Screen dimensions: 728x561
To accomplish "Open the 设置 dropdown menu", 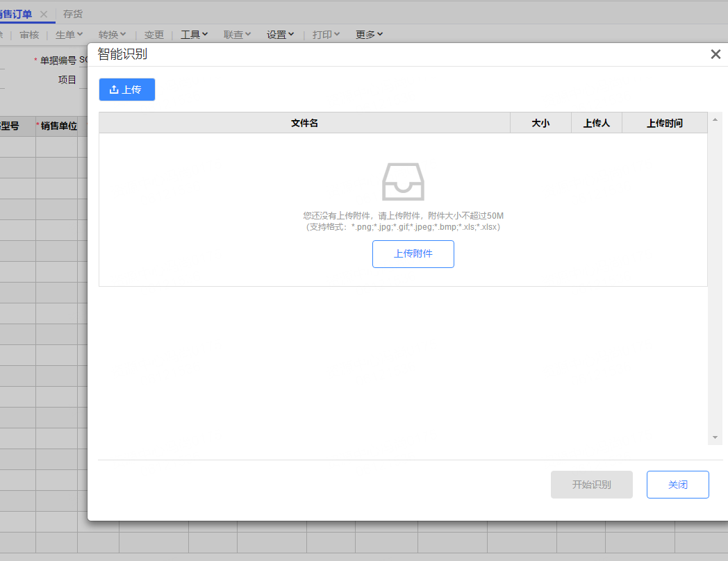I will click(x=280, y=35).
